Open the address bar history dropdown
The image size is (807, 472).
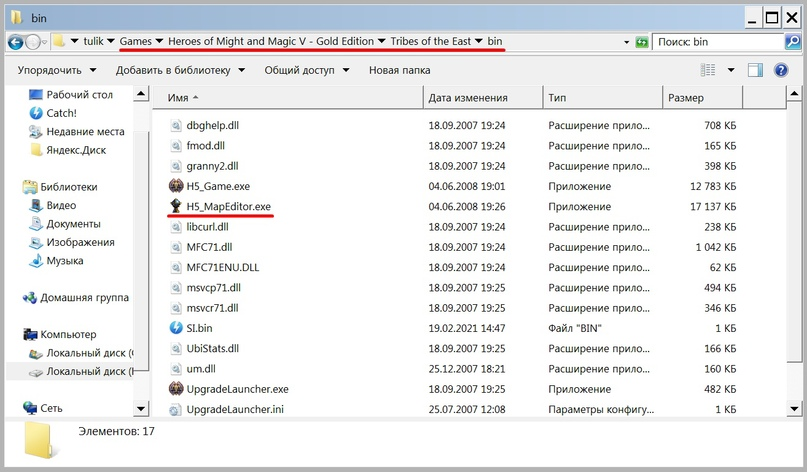coord(626,42)
